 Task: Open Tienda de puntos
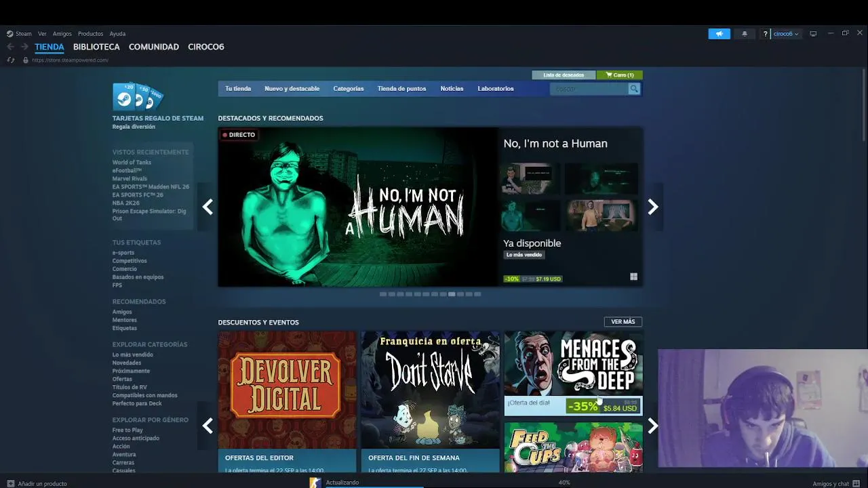click(401, 89)
